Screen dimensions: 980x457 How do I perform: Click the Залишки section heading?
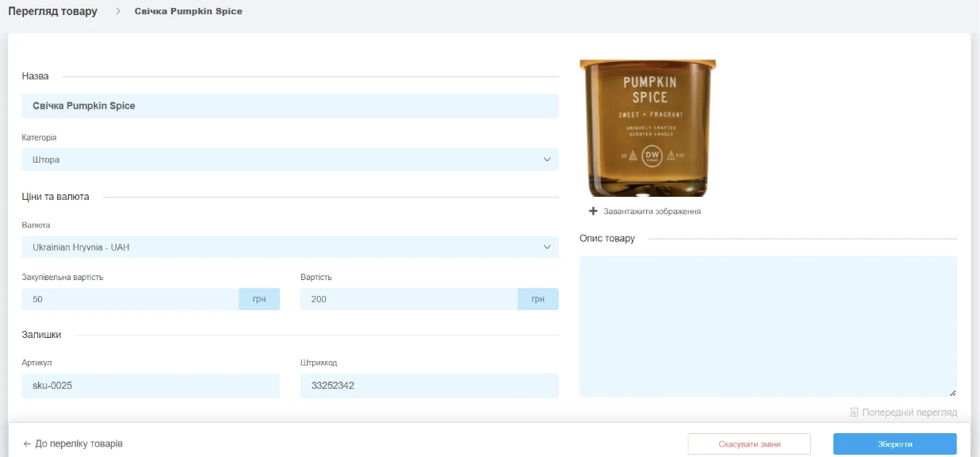point(41,335)
